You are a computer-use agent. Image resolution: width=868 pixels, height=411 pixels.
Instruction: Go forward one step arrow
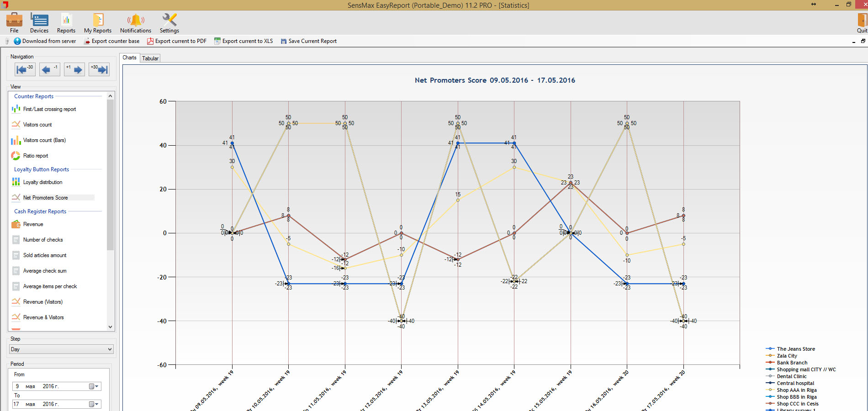click(74, 69)
